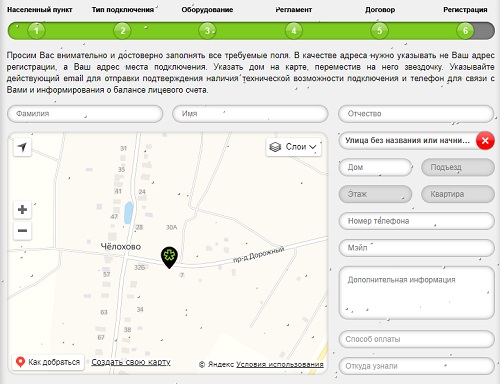Focus the Имя input field
Viewport: 500px width, 384px height.
[250, 114]
